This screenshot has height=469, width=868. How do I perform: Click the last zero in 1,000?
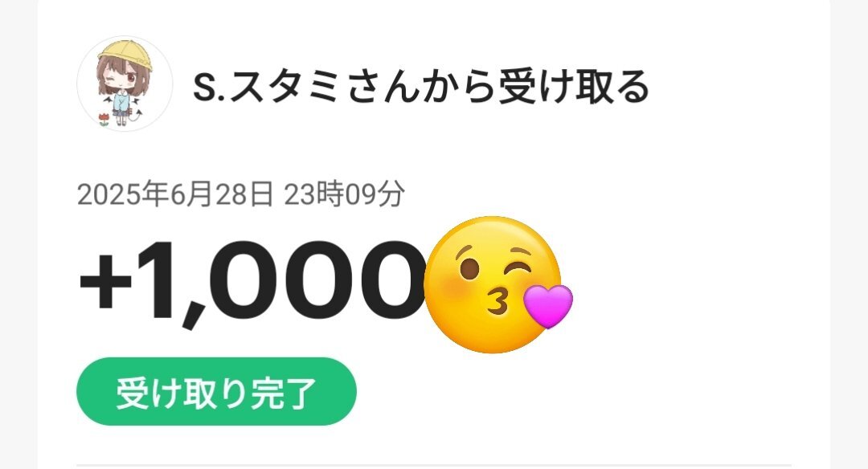click(393, 280)
